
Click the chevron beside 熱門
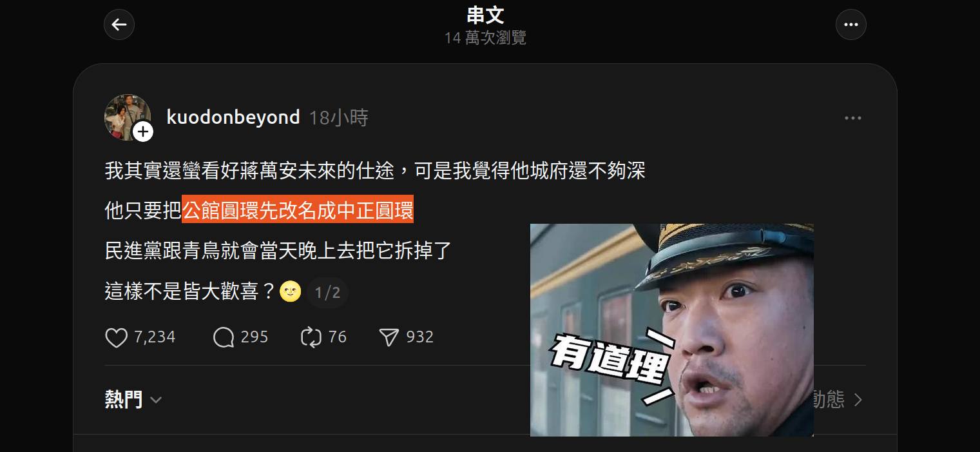(155, 400)
